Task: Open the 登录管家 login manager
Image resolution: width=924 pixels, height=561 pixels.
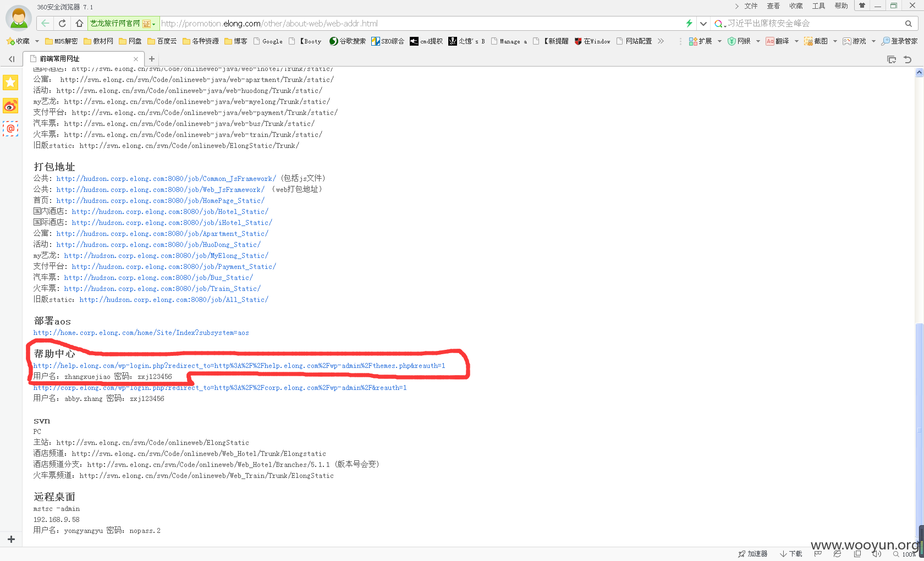Action: (x=899, y=41)
